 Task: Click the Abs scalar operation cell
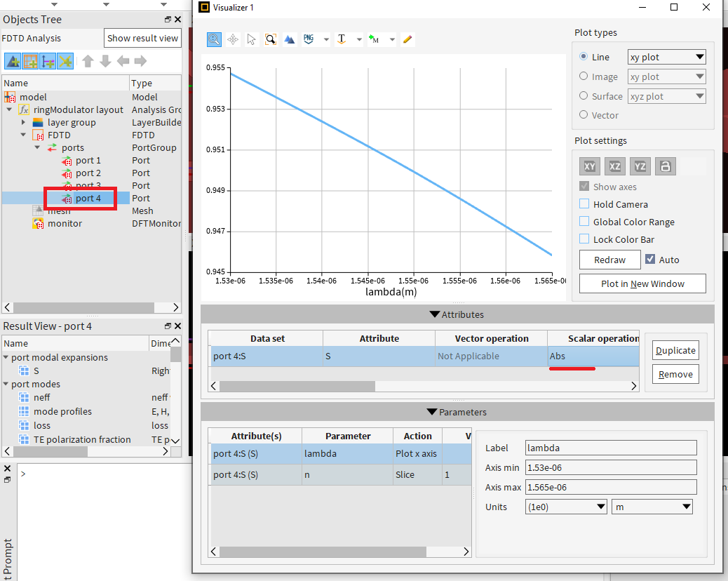point(593,356)
